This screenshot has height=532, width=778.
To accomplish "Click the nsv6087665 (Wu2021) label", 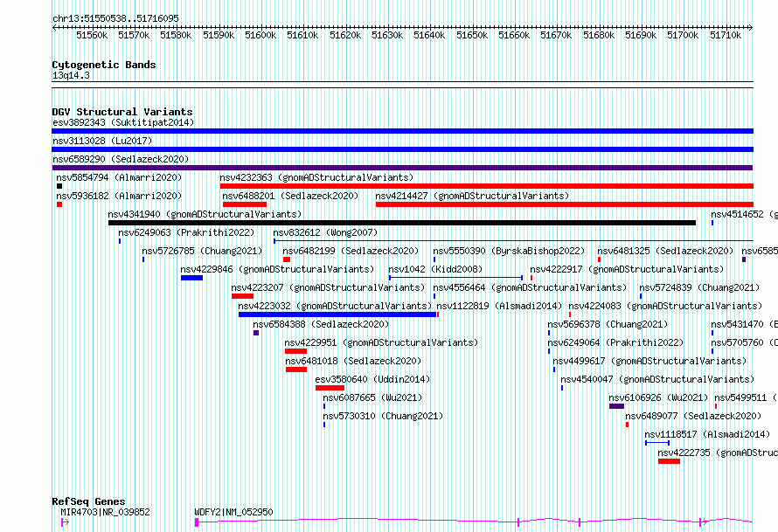I will pos(372,397).
